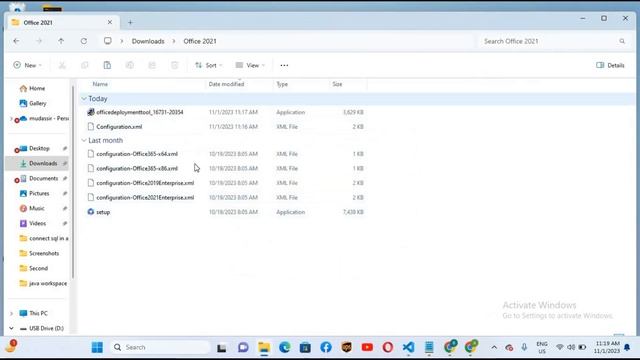Open the Second folder in sidebar

coord(34,269)
